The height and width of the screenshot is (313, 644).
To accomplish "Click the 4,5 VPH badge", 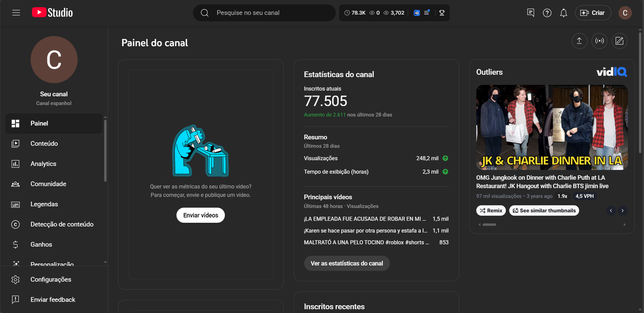I will (584, 196).
